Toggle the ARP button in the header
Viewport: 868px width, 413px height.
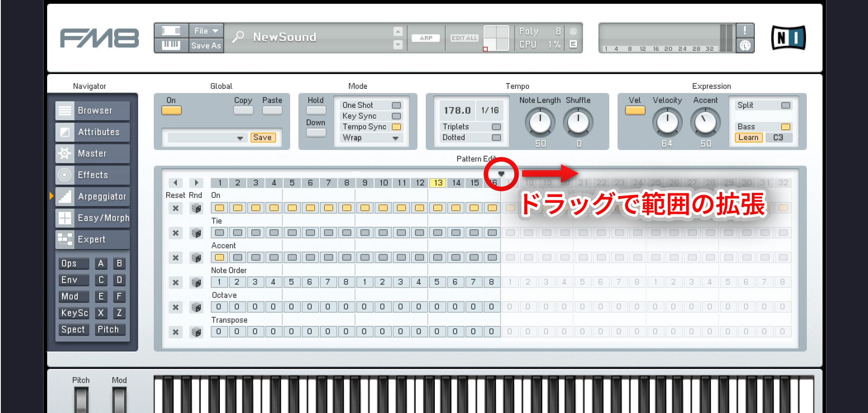(x=426, y=38)
